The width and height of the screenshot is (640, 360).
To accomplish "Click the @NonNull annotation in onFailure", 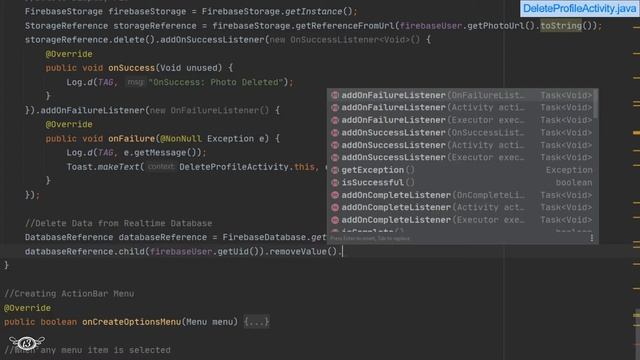I will [181, 139].
